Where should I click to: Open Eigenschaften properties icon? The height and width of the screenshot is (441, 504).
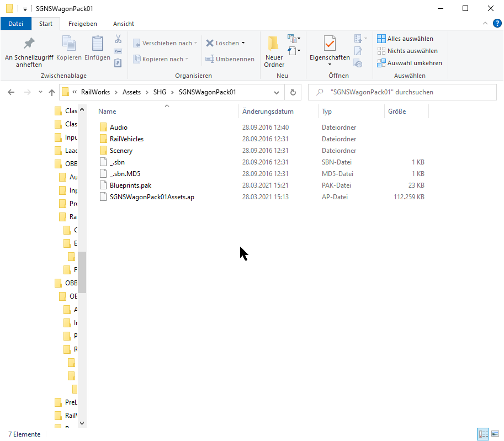point(330,44)
